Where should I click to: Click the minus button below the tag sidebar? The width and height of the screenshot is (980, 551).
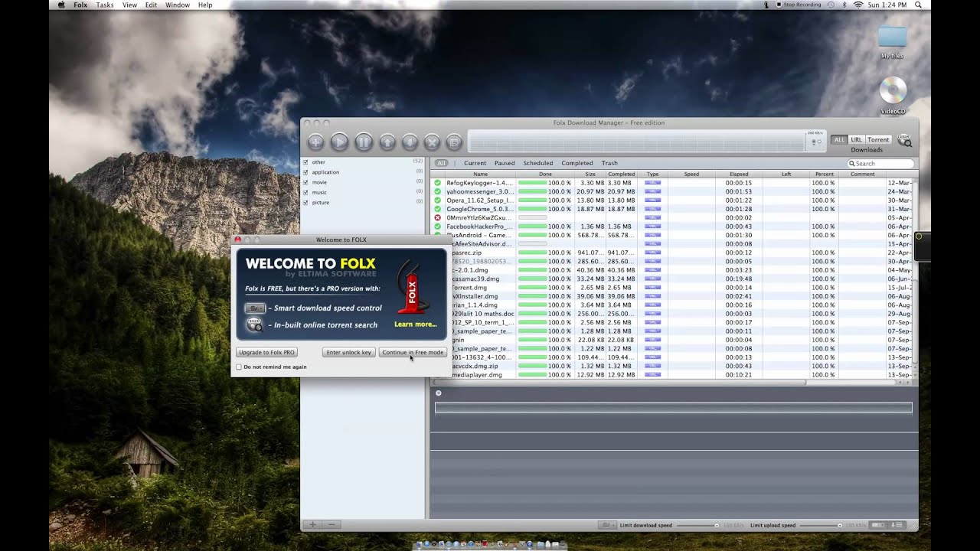[x=332, y=525]
